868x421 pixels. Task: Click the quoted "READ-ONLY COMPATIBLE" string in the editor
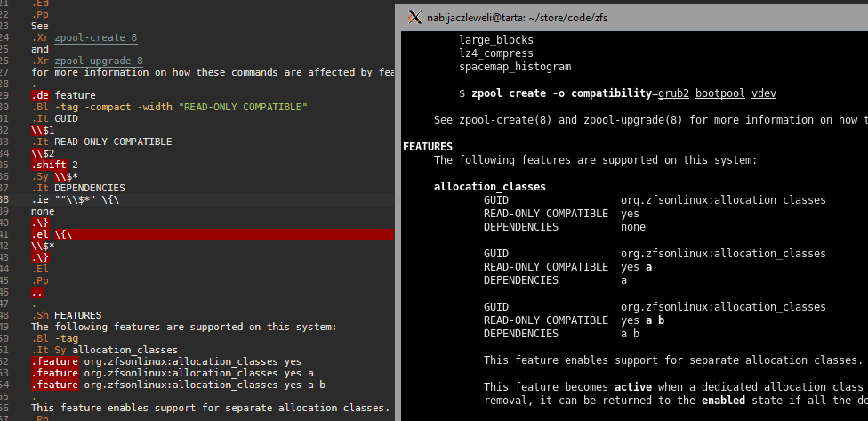[x=242, y=107]
